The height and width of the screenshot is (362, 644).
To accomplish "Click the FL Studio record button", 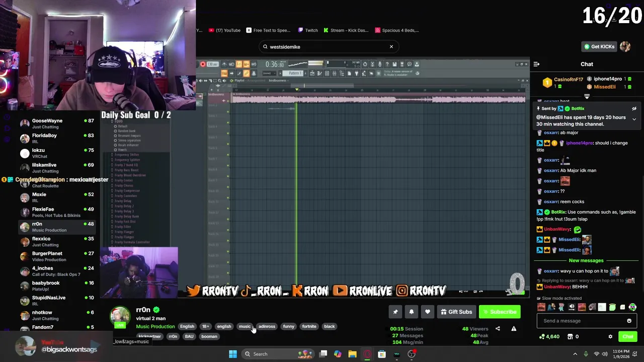I will 203,64.
